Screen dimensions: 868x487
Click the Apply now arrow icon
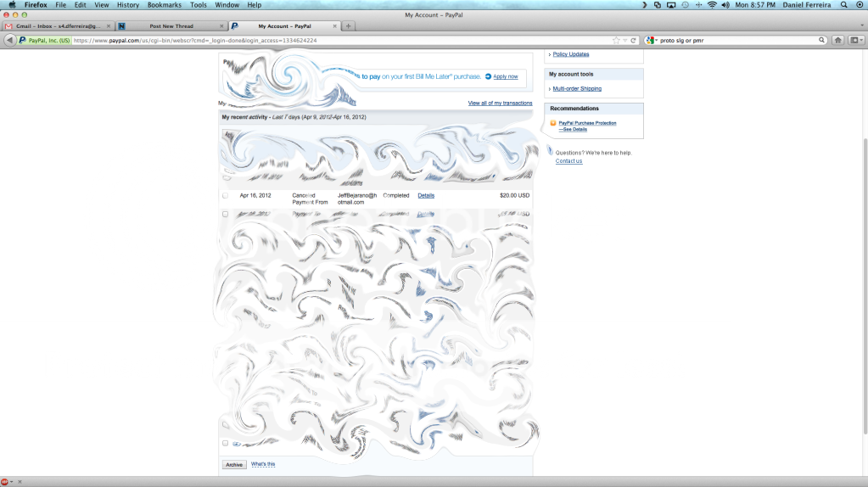point(488,76)
